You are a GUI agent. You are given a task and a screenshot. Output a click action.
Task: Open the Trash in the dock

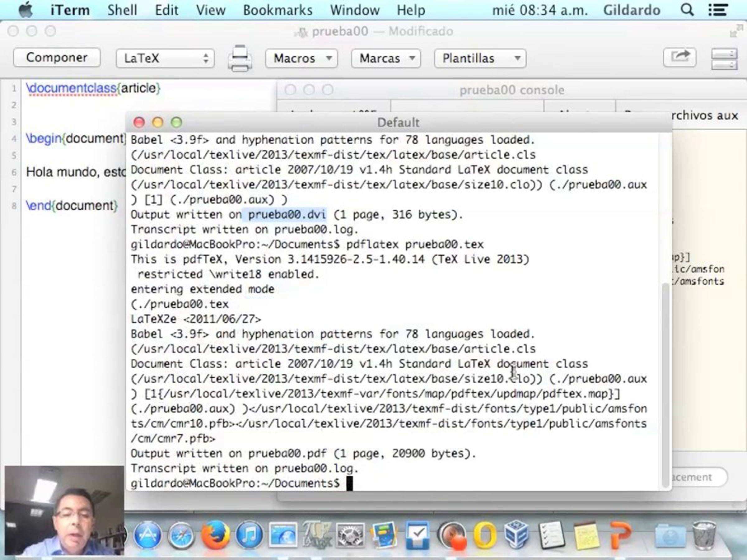704,535
